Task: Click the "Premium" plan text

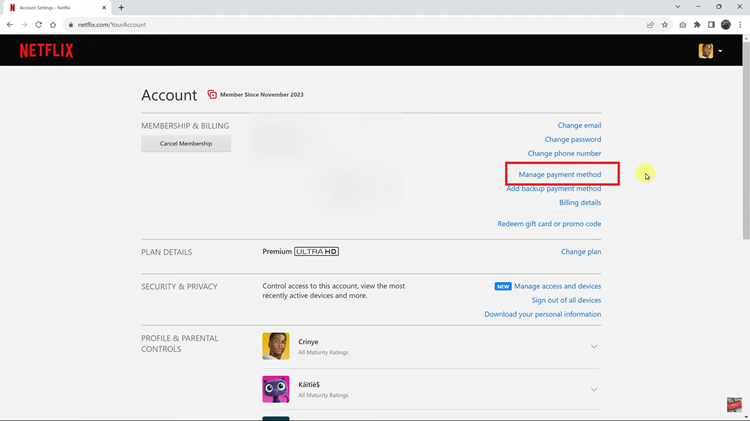Action: (277, 252)
